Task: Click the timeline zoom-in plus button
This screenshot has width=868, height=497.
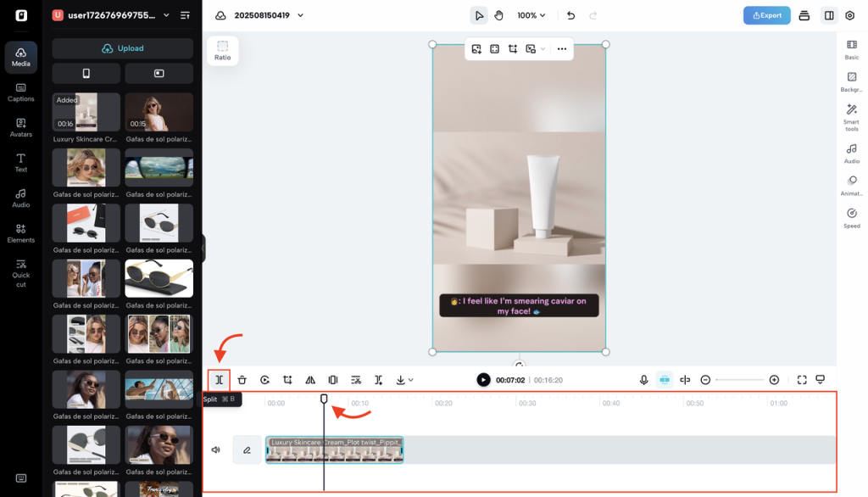Action: point(774,380)
